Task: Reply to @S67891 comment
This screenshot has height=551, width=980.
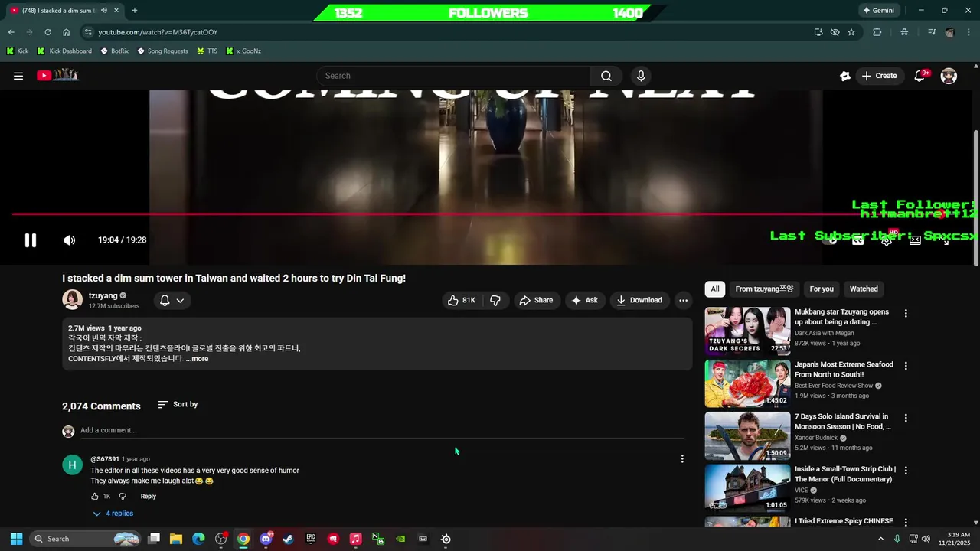Action: (149, 497)
